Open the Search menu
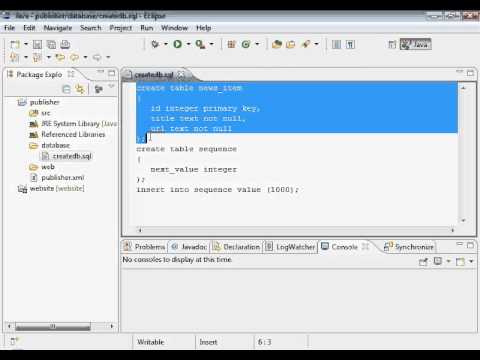480x360 pixels. (90, 28)
